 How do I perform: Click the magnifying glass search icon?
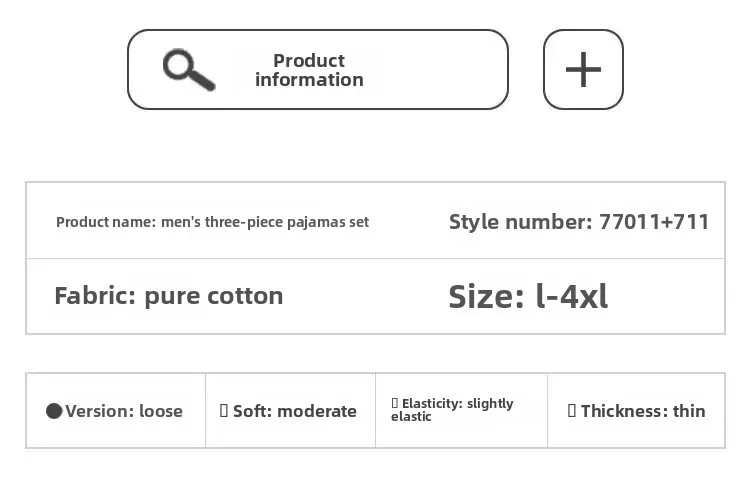click(188, 70)
